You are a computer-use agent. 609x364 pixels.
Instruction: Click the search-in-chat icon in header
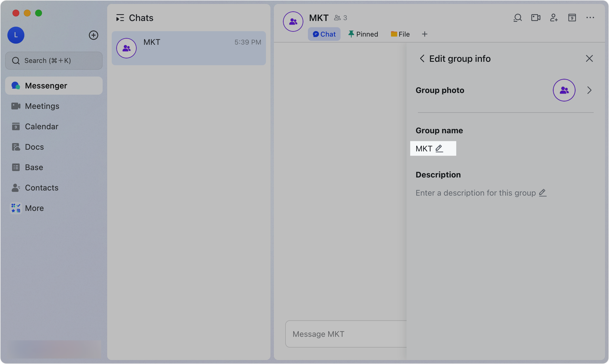coord(517,18)
